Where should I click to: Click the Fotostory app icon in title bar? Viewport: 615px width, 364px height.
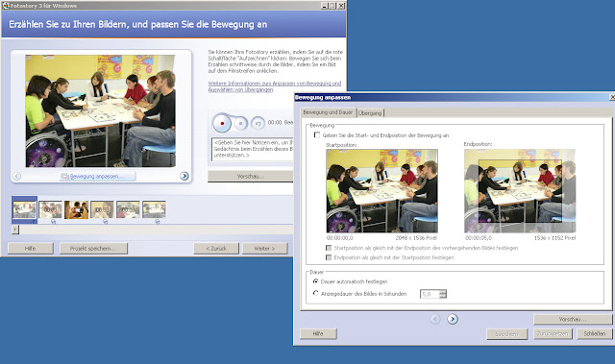pos(6,6)
